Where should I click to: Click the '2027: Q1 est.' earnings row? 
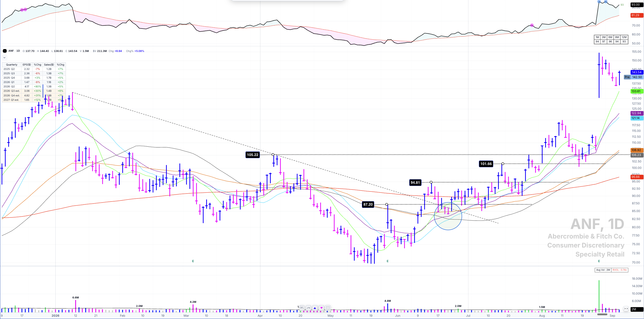(34, 100)
